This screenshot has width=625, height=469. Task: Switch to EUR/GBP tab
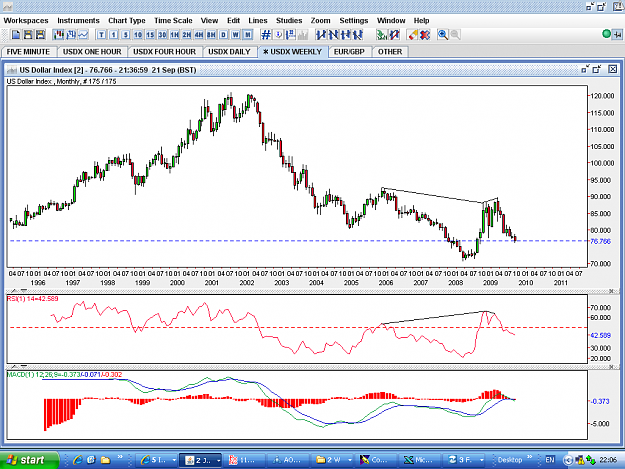tap(349, 52)
